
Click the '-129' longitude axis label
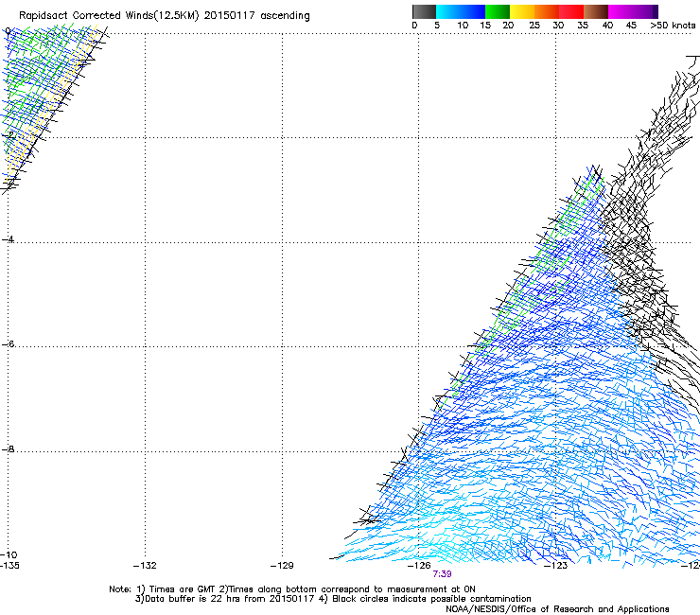point(282,566)
